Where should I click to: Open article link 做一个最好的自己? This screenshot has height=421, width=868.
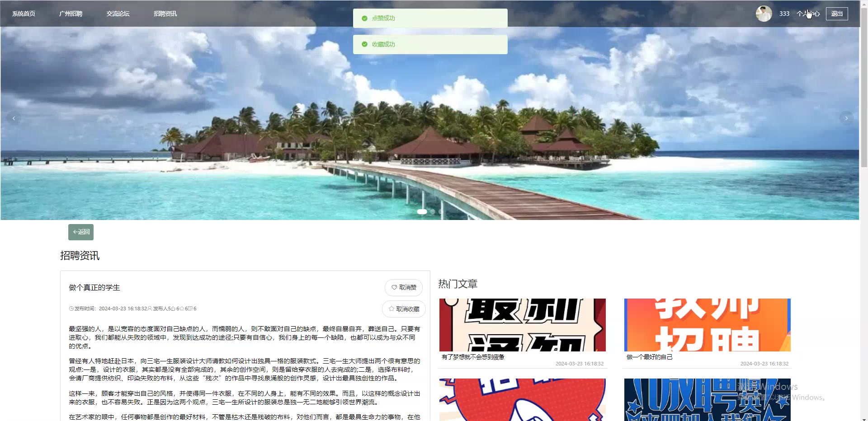(x=650, y=357)
